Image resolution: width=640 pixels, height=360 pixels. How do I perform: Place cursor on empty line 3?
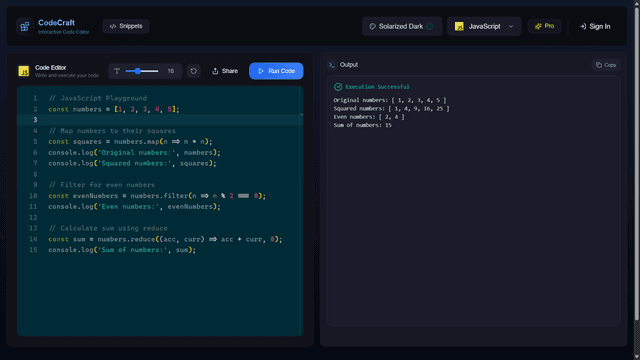[x=160, y=120]
